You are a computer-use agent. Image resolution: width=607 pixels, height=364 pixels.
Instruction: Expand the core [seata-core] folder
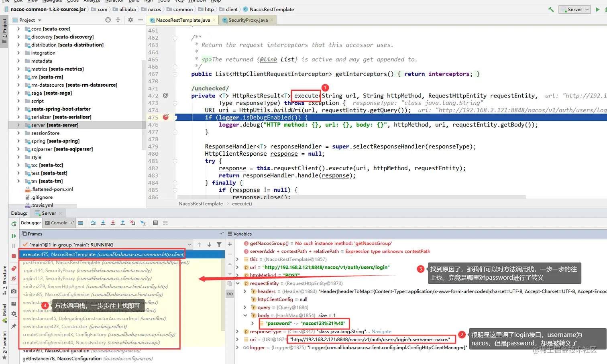click(18, 29)
